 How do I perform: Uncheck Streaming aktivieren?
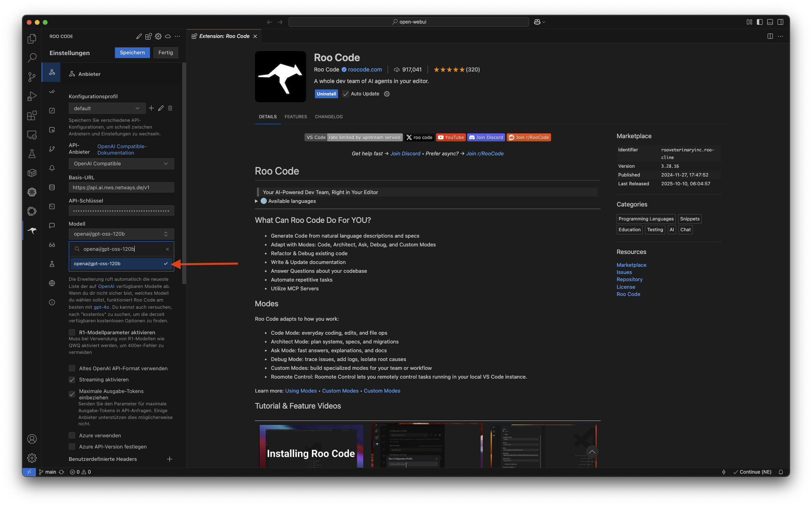pos(72,379)
